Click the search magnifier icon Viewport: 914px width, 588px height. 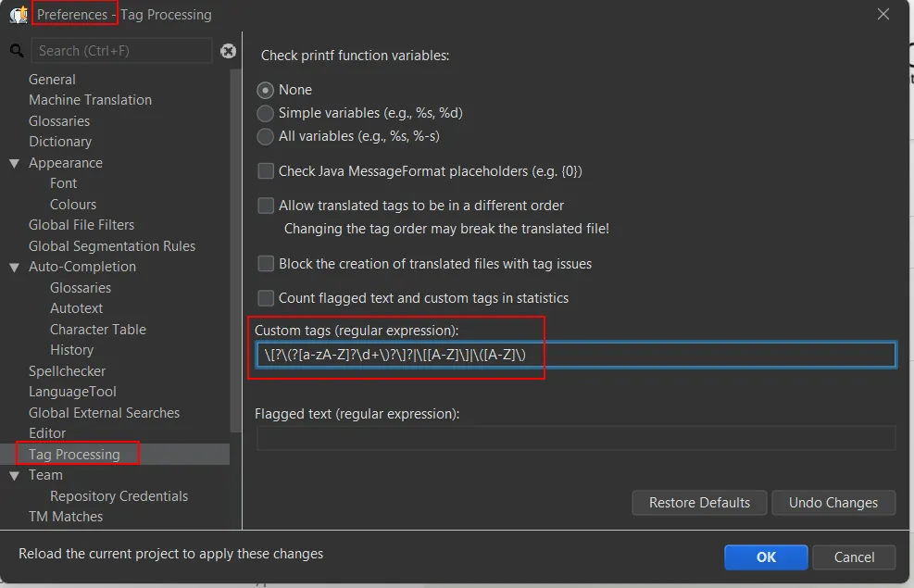point(15,50)
